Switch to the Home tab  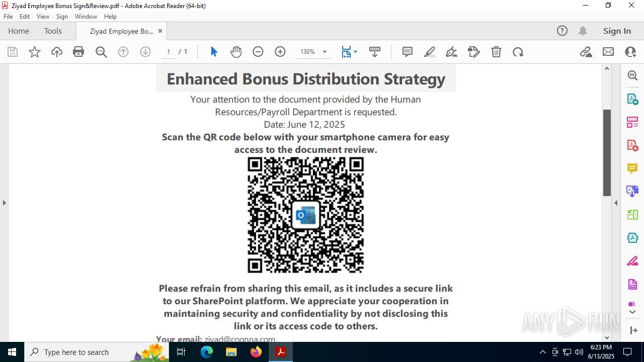[x=19, y=31]
